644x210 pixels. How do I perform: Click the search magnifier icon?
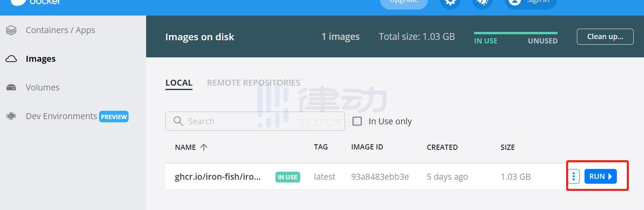(178, 121)
